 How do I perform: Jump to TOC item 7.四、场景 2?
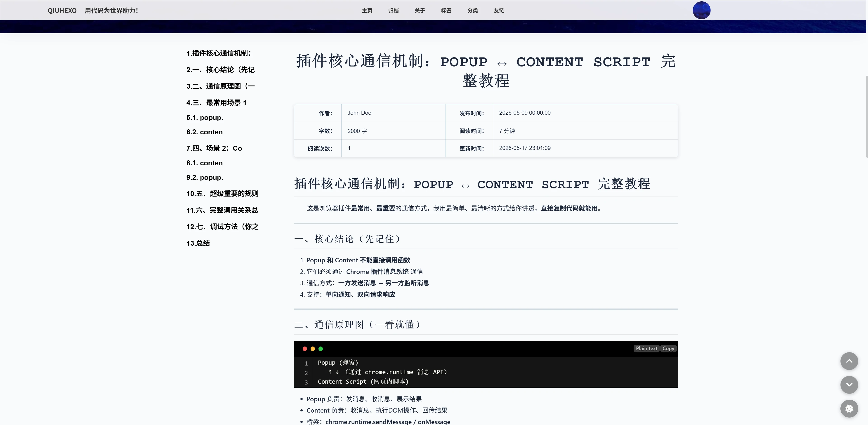(214, 148)
